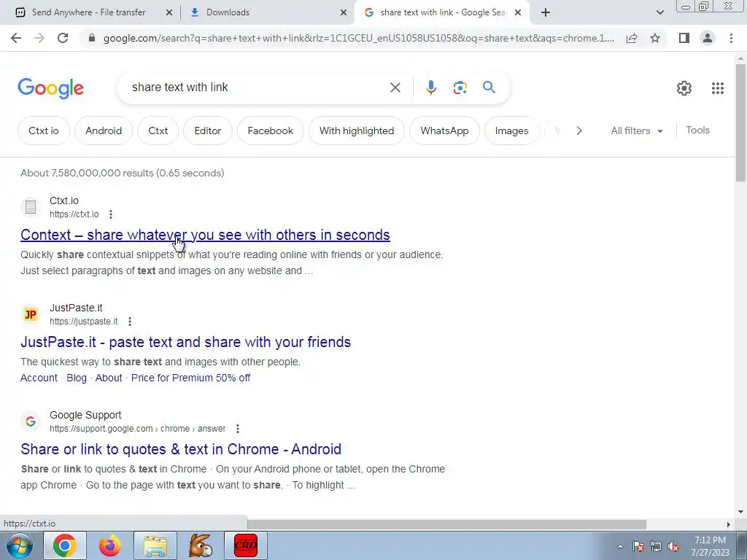
Task: Click the JustPaste.it JP favicon
Action: (x=31, y=314)
